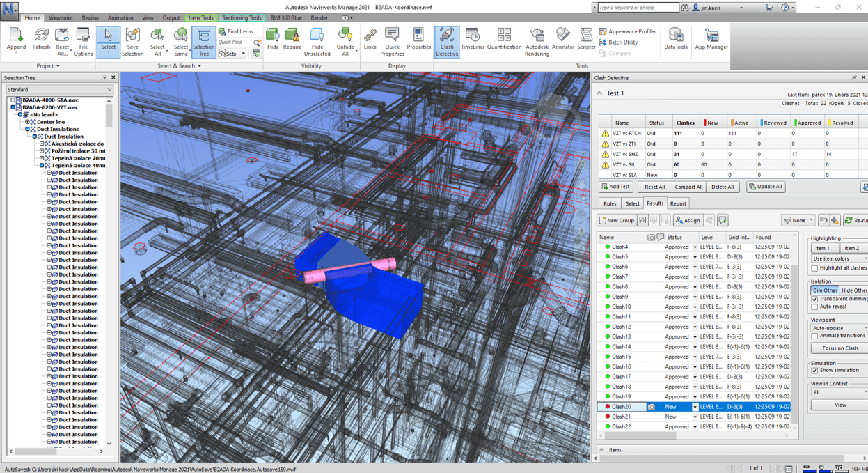This screenshot has height=473, width=868.
Task: Open the status dropdown for Clash20
Action: pos(694,407)
